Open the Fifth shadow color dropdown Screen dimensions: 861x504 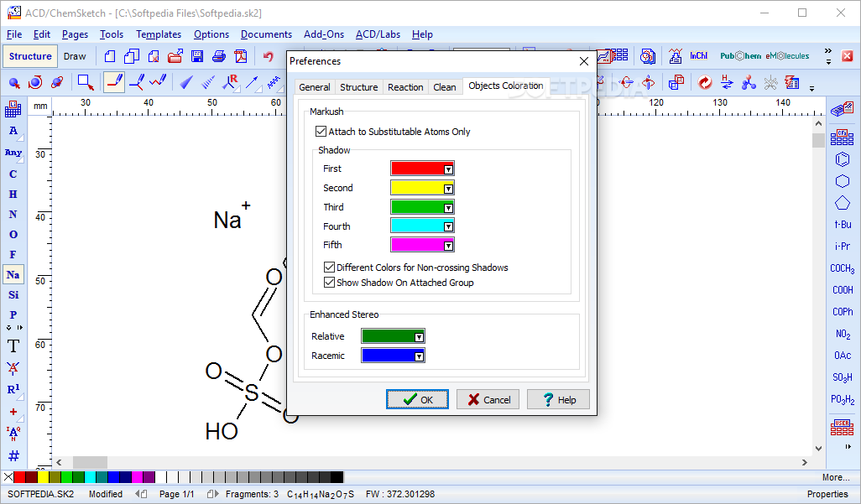(x=448, y=246)
